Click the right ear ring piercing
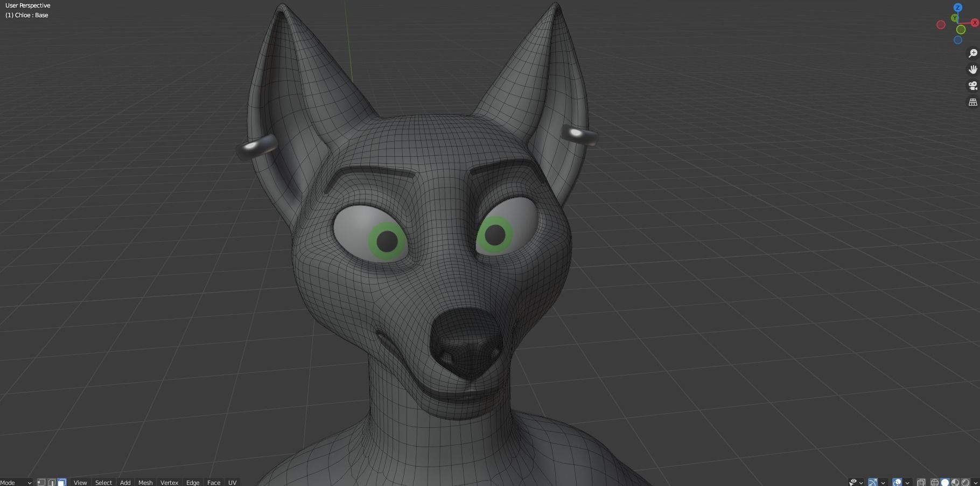980x486 pixels. click(x=579, y=134)
